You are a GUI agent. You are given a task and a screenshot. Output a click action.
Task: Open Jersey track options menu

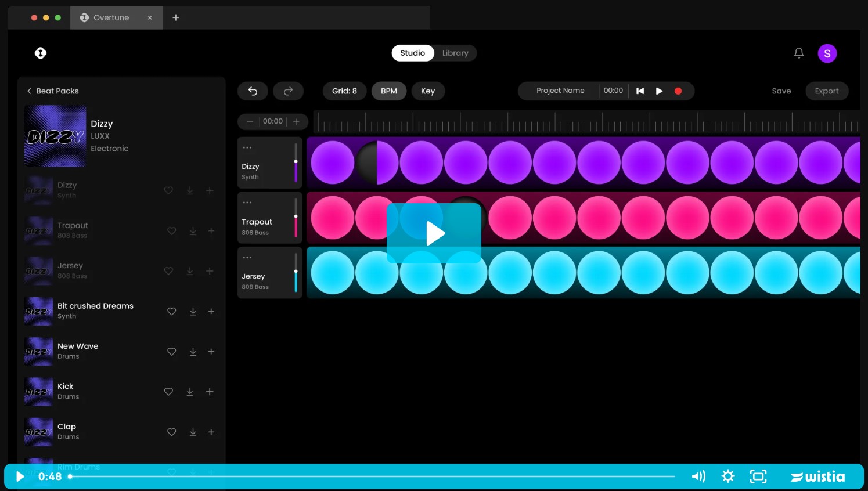(x=247, y=258)
